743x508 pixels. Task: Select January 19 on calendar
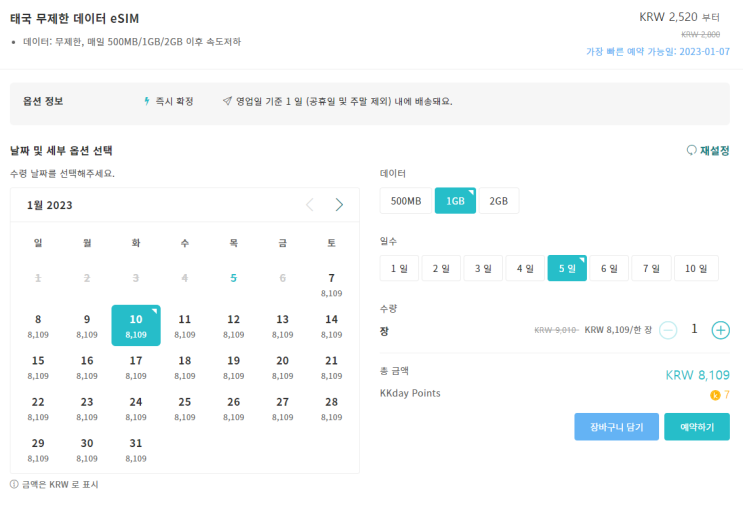point(234,367)
